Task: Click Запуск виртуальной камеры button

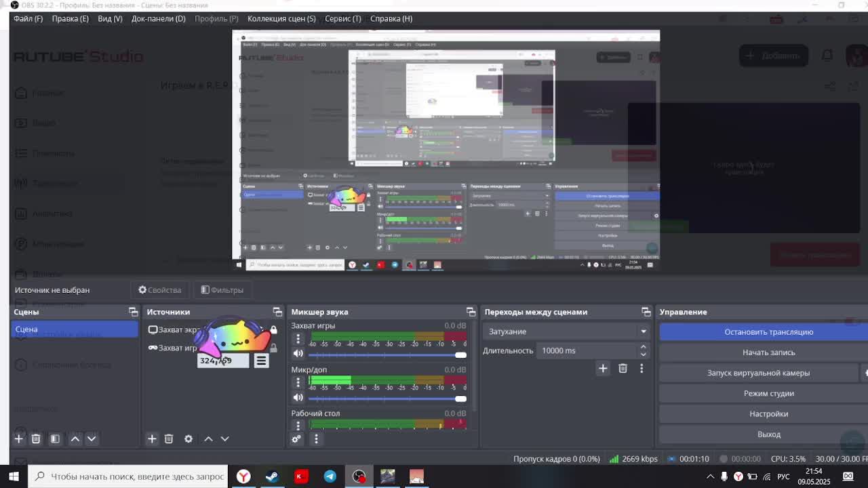Action: pos(758,373)
